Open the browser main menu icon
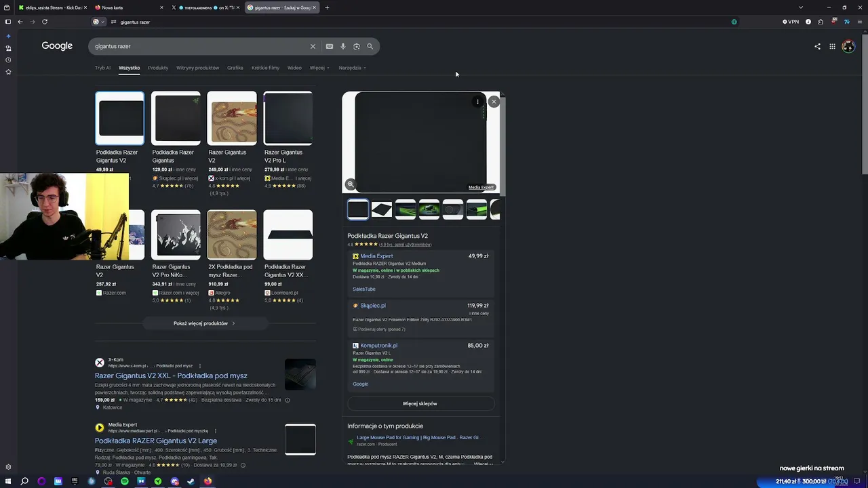Image resolution: width=868 pixels, height=488 pixels. pyautogui.click(x=860, y=22)
